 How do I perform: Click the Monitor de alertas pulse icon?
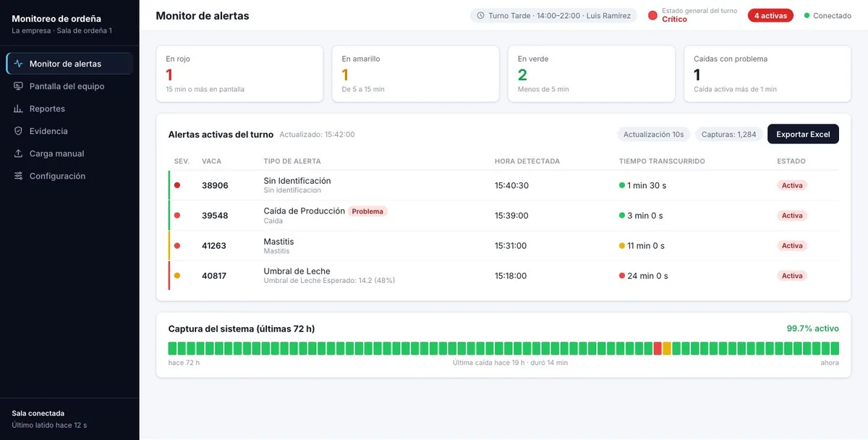[19, 64]
